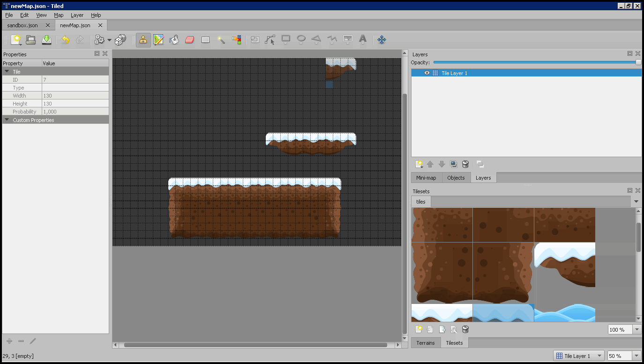
Task: Remove tileset with trash icon
Action: pyautogui.click(x=465, y=330)
